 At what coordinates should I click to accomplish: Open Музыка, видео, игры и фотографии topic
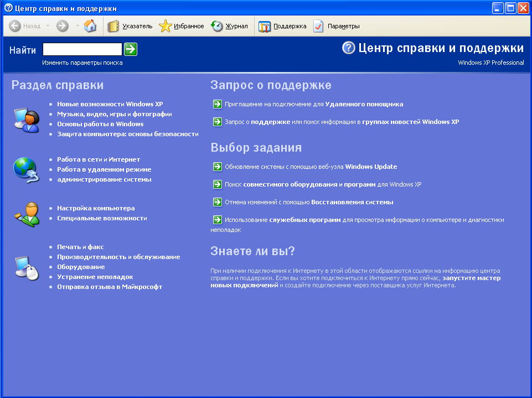pyautogui.click(x=115, y=114)
